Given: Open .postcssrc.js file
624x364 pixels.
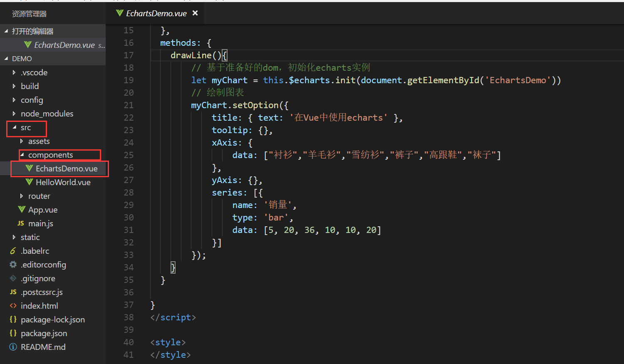Looking at the screenshot, I should point(42,292).
